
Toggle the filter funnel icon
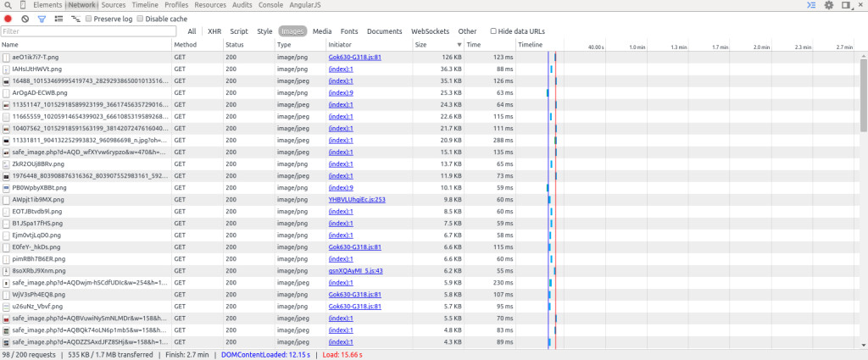[x=42, y=19]
